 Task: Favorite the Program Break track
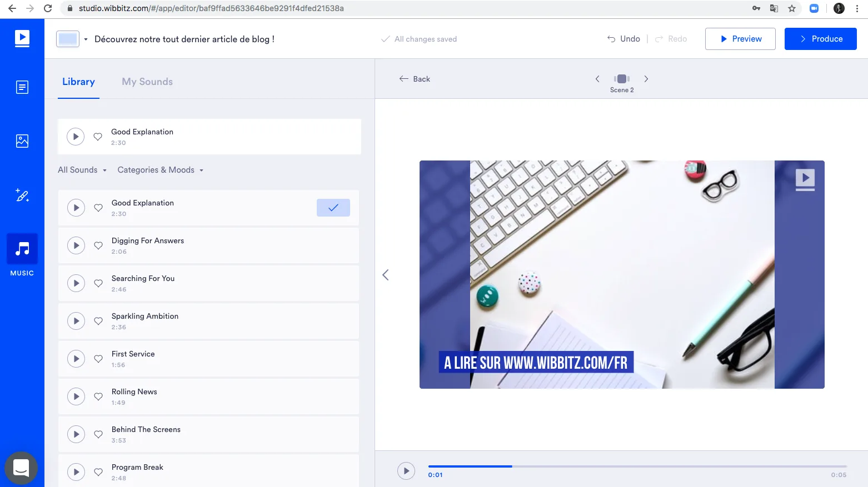pos(98,472)
